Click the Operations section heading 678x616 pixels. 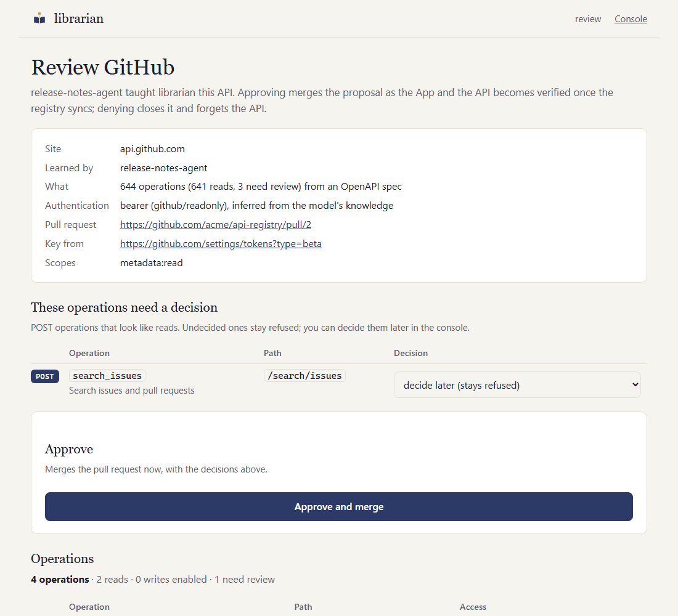click(62, 559)
